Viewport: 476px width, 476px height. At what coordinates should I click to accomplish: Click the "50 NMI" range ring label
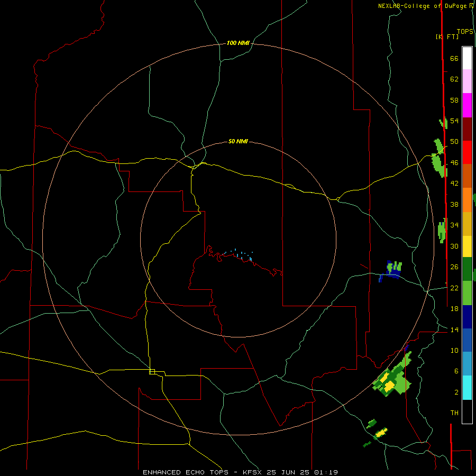click(x=238, y=141)
